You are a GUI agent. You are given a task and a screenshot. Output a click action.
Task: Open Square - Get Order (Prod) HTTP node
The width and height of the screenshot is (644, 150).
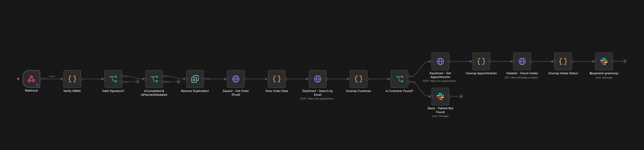point(236,79)
